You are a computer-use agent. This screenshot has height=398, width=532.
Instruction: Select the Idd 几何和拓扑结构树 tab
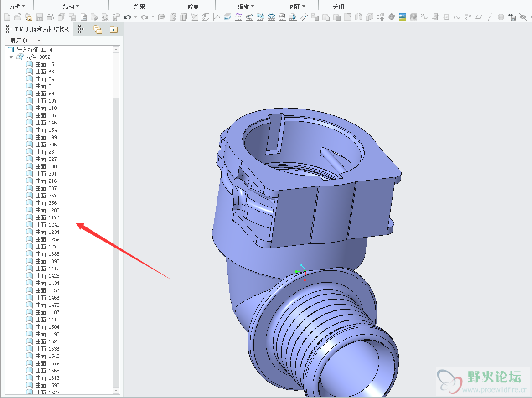pyautogui.click(x=38, y=30)
